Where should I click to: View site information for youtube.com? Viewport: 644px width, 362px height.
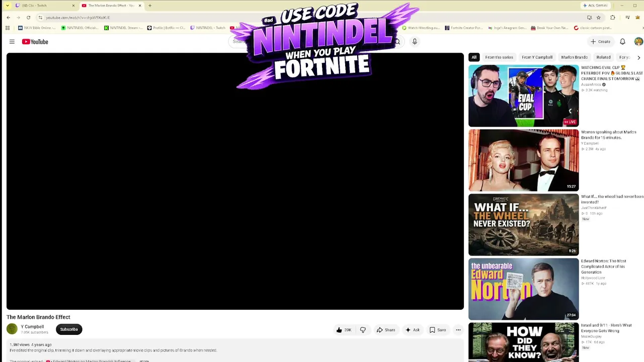[40, 18]
